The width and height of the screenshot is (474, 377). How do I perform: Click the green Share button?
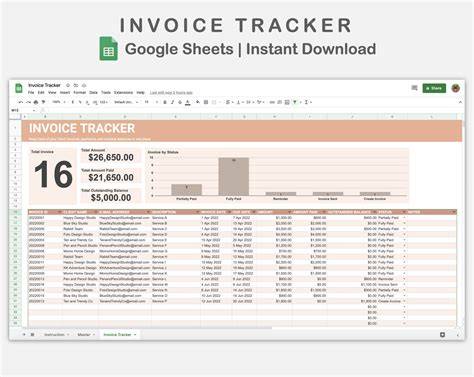click(x=434, y=88)
